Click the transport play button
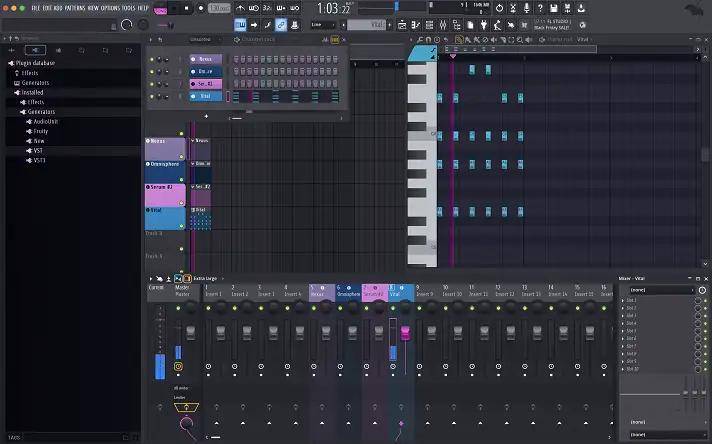This screenshot has width=712, height=444. pos(173,8)
